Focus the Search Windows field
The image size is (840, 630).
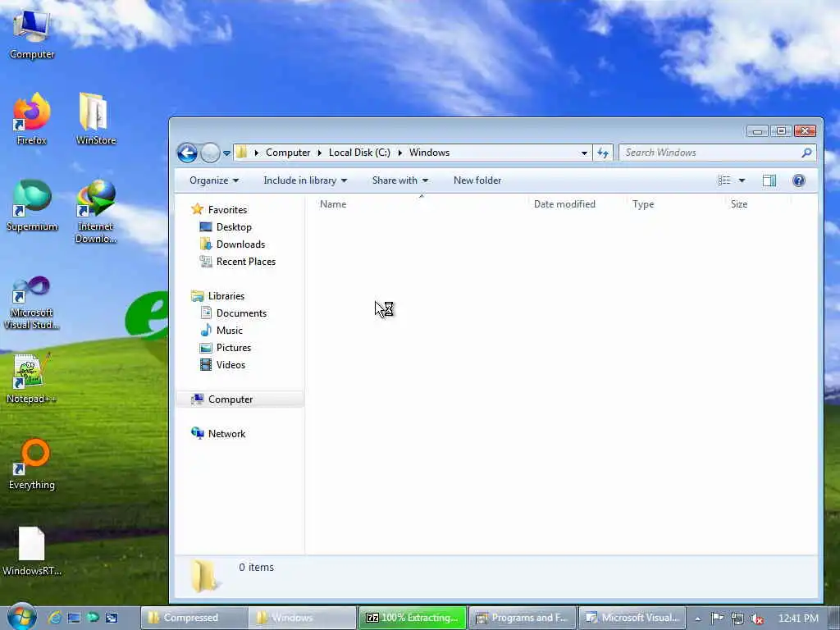click(717, 153)
